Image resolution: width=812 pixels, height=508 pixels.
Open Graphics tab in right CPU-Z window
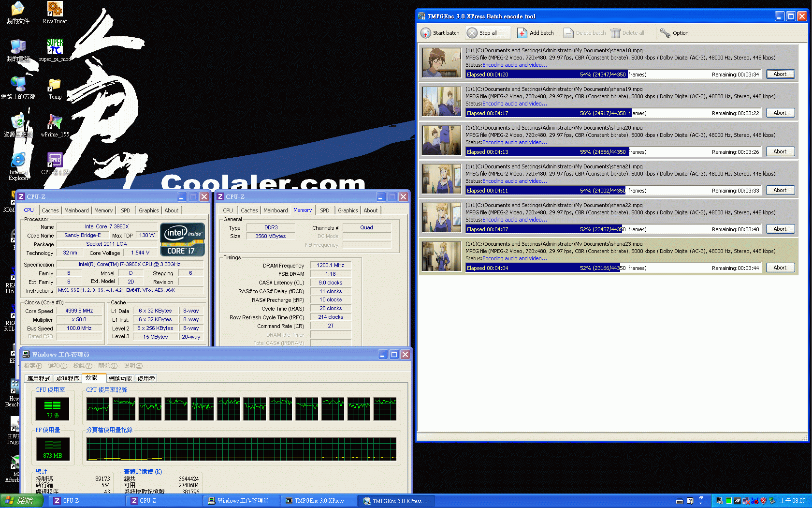coord(348,210)
